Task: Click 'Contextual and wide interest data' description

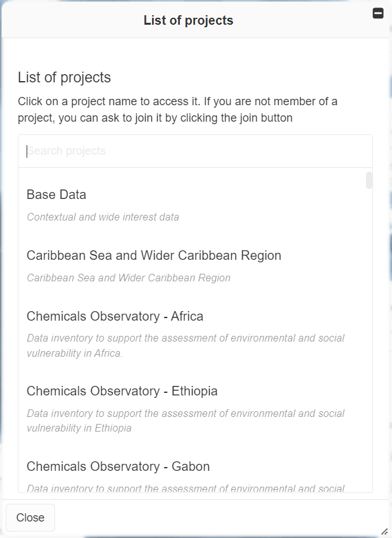Action: [103, 217]
